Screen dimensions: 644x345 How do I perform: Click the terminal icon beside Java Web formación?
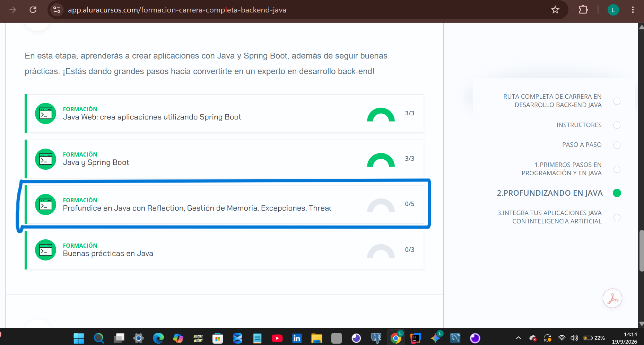click(45, 113)
